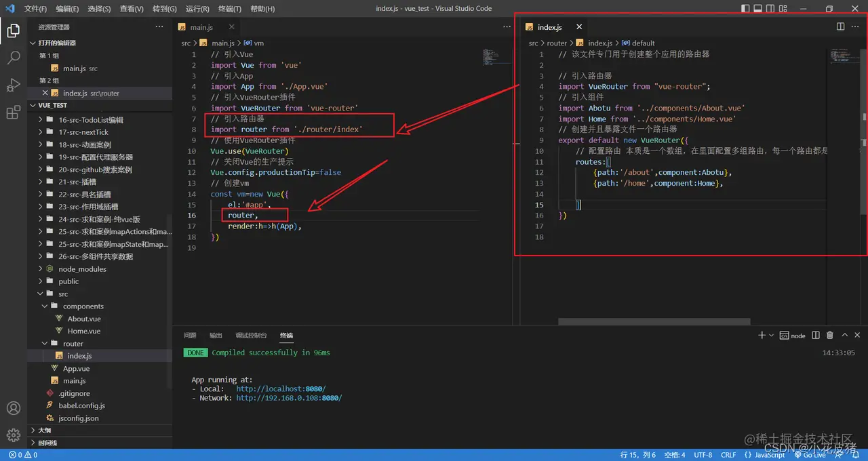
Task: Maximize the panel with the up chevron
Action: coord(845,336)
